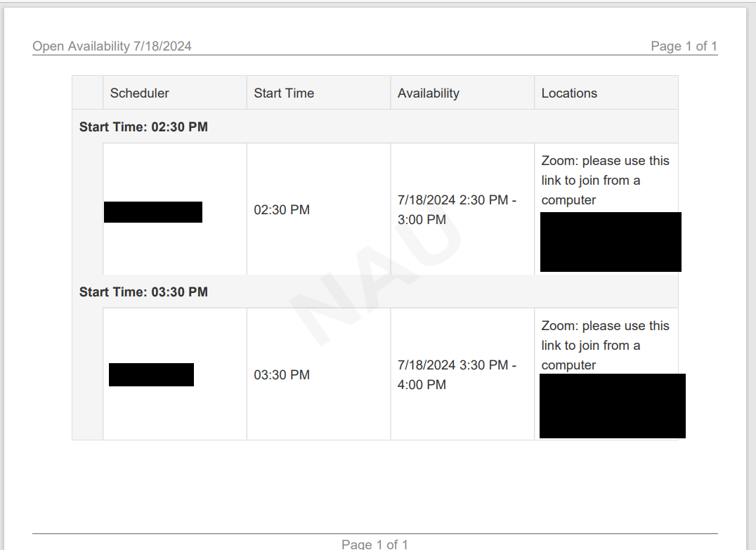Screen dimensions: 756x550
Task: Click the blank header cell left of Scheduler
Action: pos(88,93)
